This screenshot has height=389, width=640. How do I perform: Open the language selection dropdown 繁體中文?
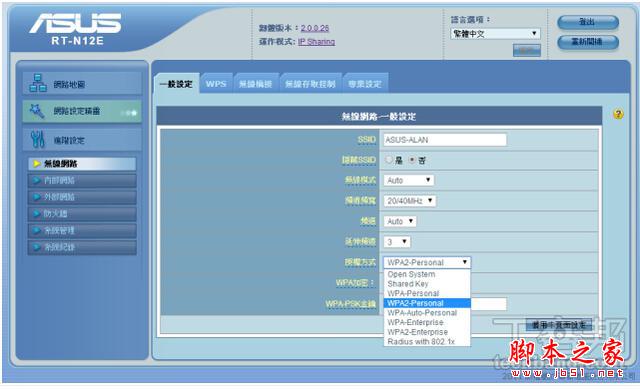click(x=495, y=33)
